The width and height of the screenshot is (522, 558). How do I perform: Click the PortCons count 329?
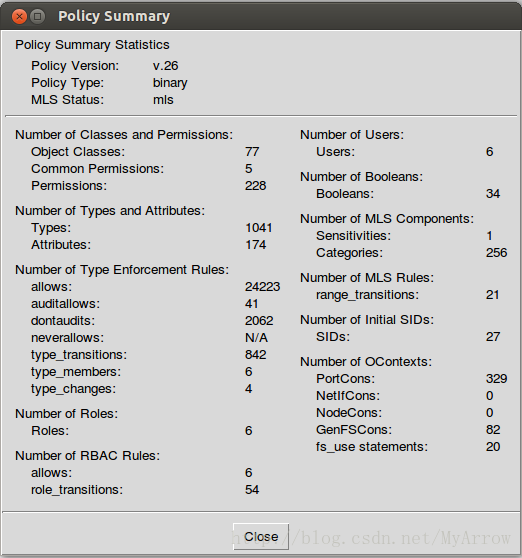coord(496,379)
